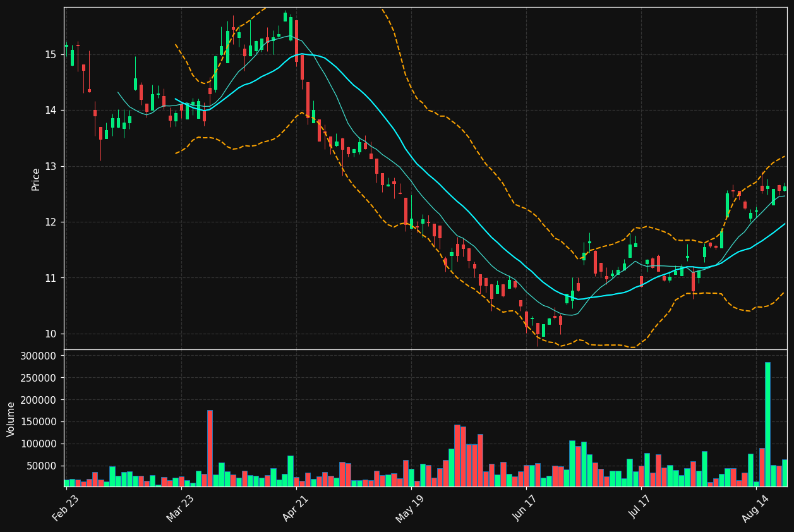Image resolution: width=794 pixels, height=532 pixels.
Task: Click the price tick label 13
Action: click(x=50, y=166)
